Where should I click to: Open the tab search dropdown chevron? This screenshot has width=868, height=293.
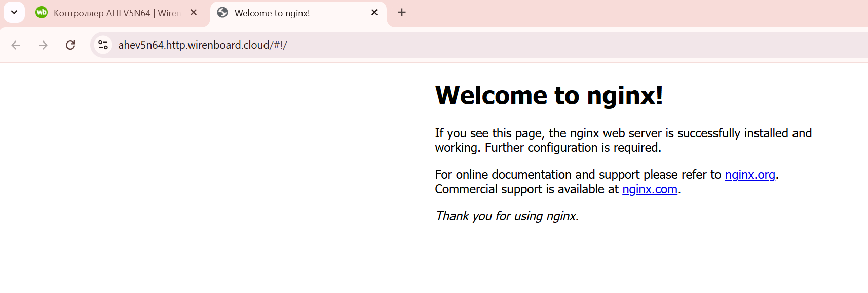(x=14, y=12)
